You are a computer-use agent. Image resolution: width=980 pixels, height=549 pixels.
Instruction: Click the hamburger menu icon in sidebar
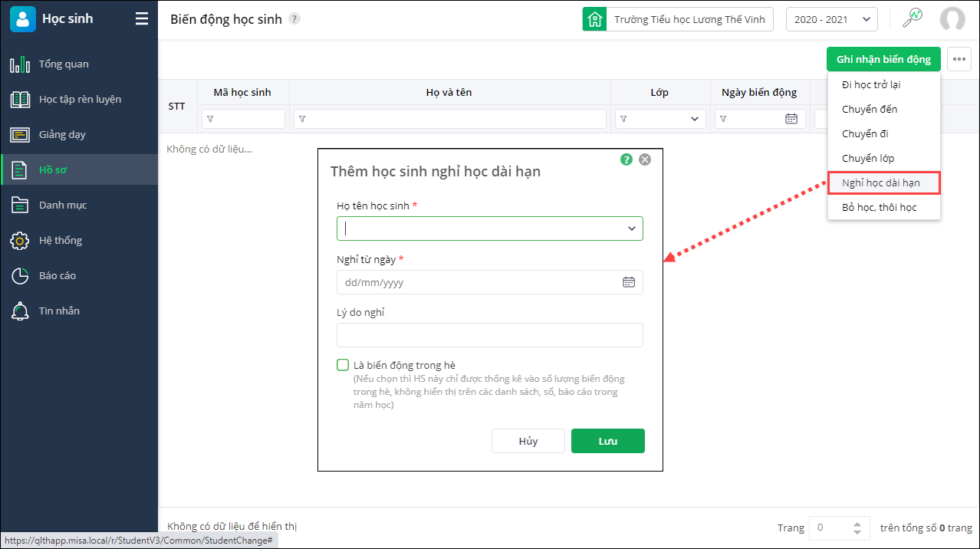pos(142,19)
